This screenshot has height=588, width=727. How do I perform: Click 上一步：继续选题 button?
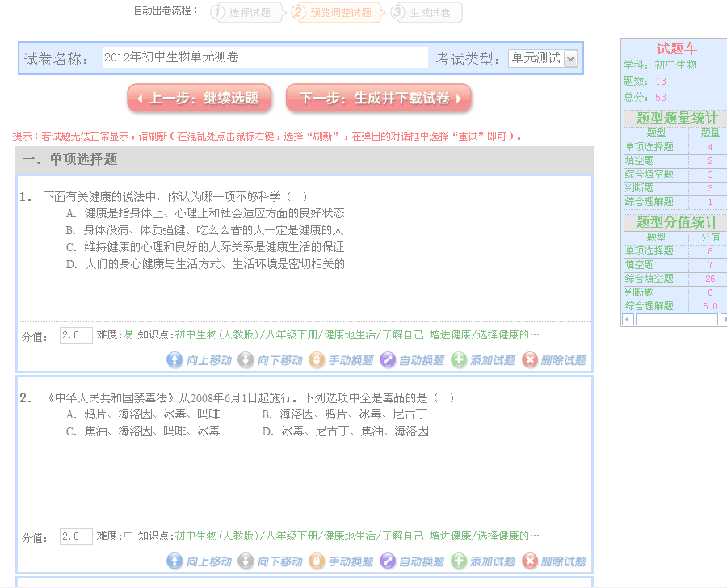point(198,99)
